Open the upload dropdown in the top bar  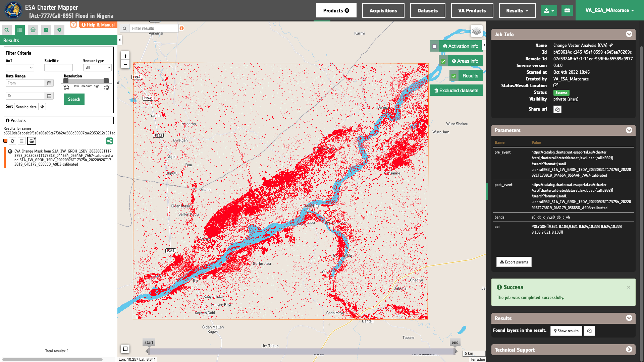coord(549,10)
